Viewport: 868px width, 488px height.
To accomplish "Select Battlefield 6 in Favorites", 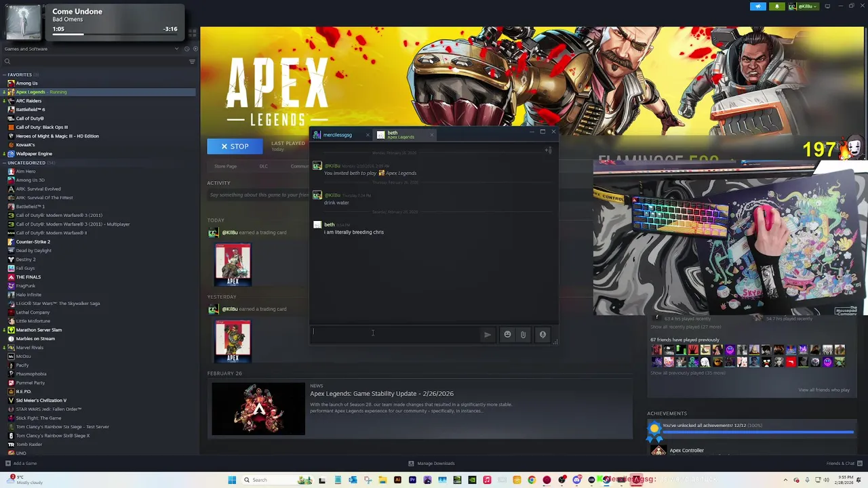I will coord(31,110).
